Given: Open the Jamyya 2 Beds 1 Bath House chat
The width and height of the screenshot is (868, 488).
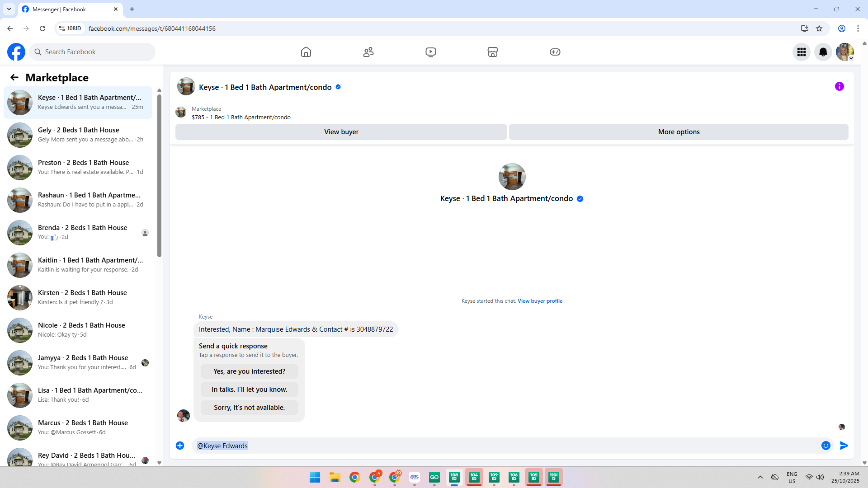Looking at the screenshot, I should click(x=78, y=363).
